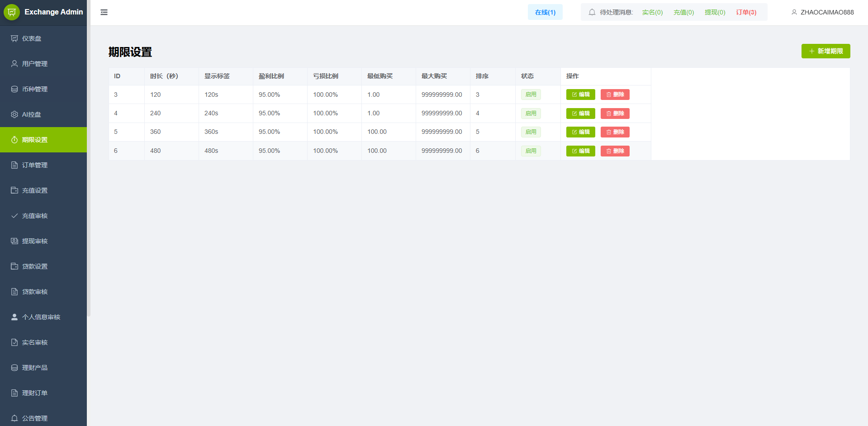Image resolution: width=868 pixels, height=426 pixels.
Task: Click the notification bell icon
Action: tap(592, 12)
